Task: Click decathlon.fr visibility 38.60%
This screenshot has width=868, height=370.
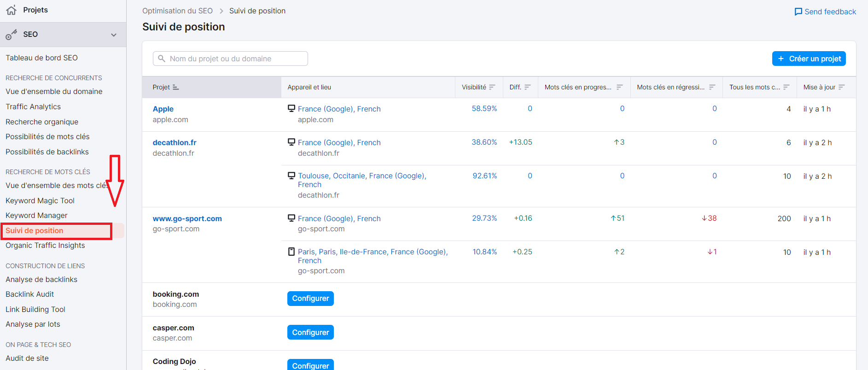Action: coord(484,142)
